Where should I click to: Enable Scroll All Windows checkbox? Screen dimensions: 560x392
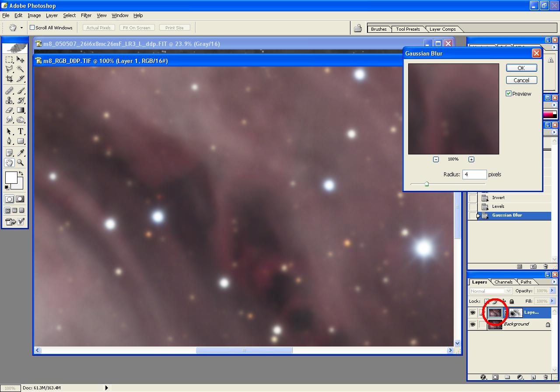(32, 28)
